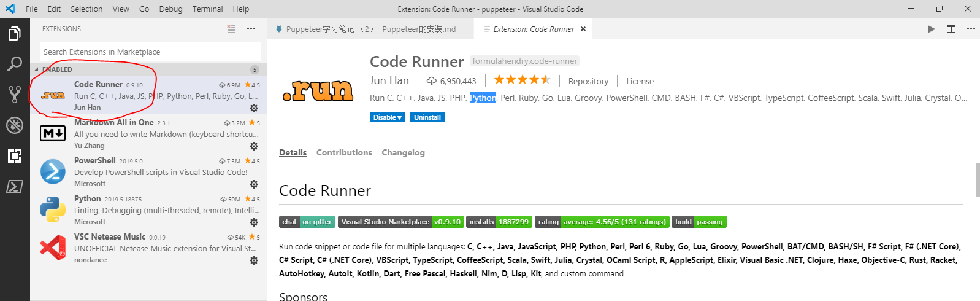Open the Search view in activity bar
This screenshot has width=980, height=301.
[x=15, y=64]
